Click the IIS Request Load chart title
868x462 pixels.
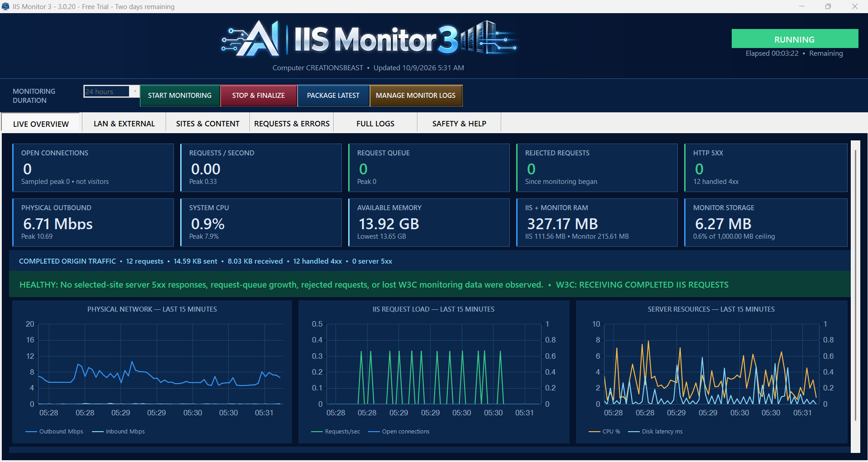433,309
